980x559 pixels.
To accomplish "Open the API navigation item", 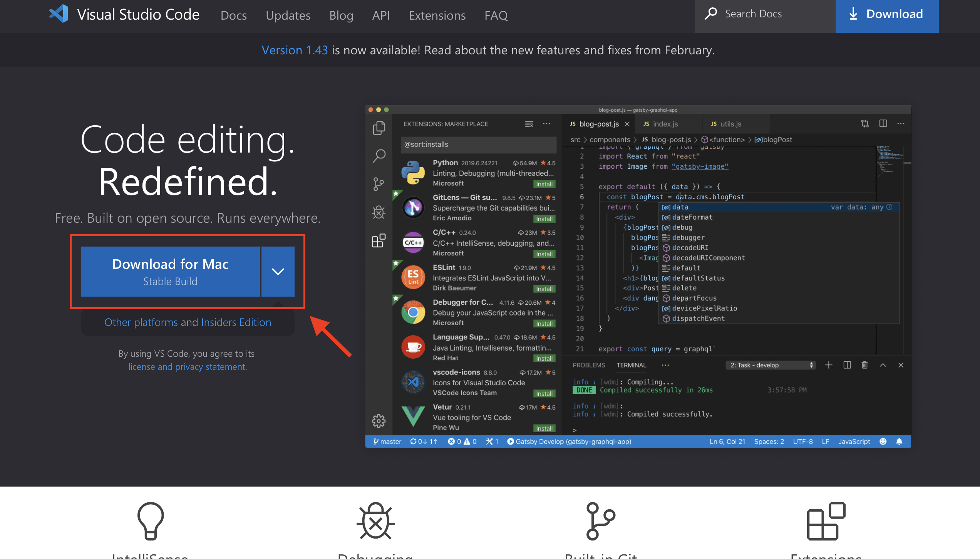I will point(381,15).
